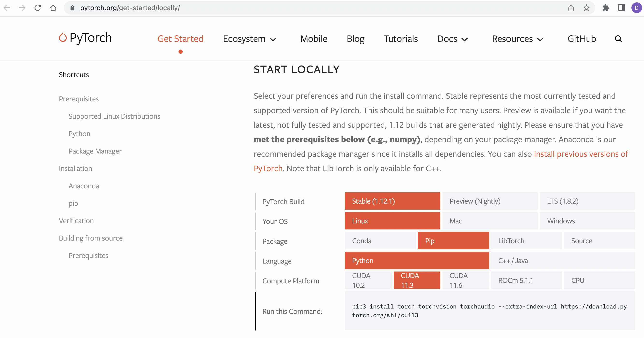Expand the Ecosystem dropdown
This screenshot has width=644, height=338.
click(250, 39)
